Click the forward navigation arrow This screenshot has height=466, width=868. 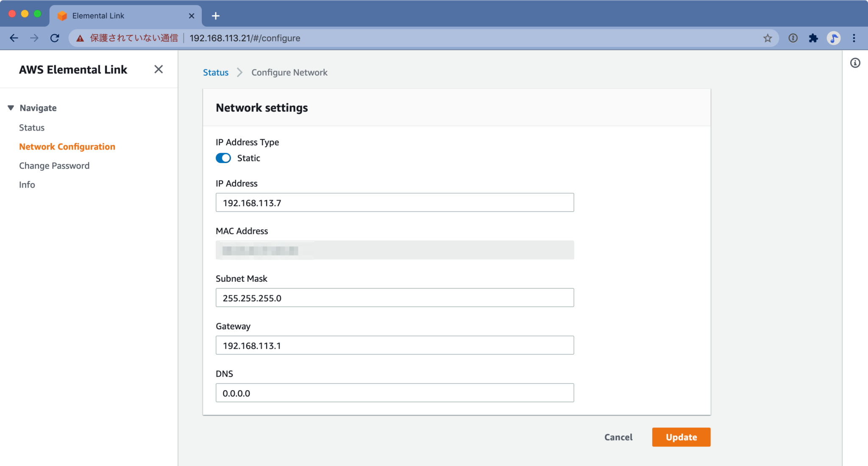34,38
